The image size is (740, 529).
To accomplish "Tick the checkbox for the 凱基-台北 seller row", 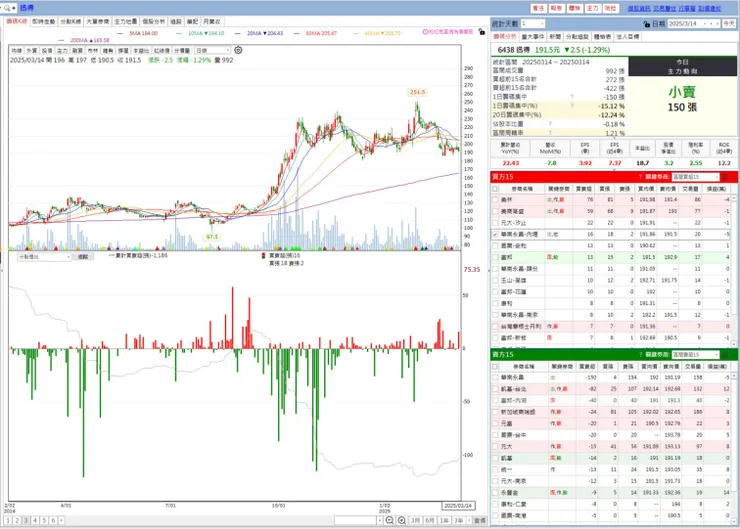I will pos(495,389).
